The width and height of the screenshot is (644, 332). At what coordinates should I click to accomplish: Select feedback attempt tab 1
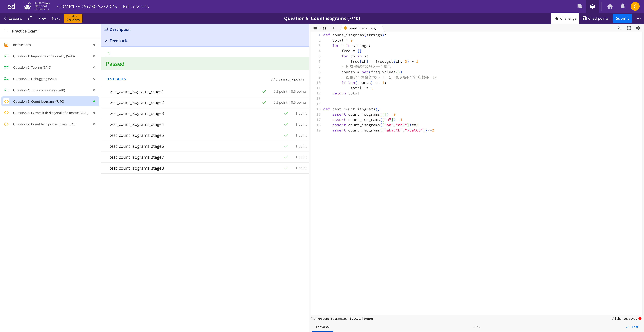[x=109, y=53]
